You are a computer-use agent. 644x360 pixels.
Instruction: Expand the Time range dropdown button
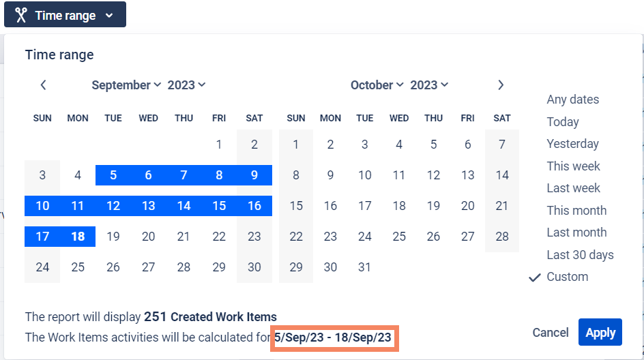tap(65, 15)
